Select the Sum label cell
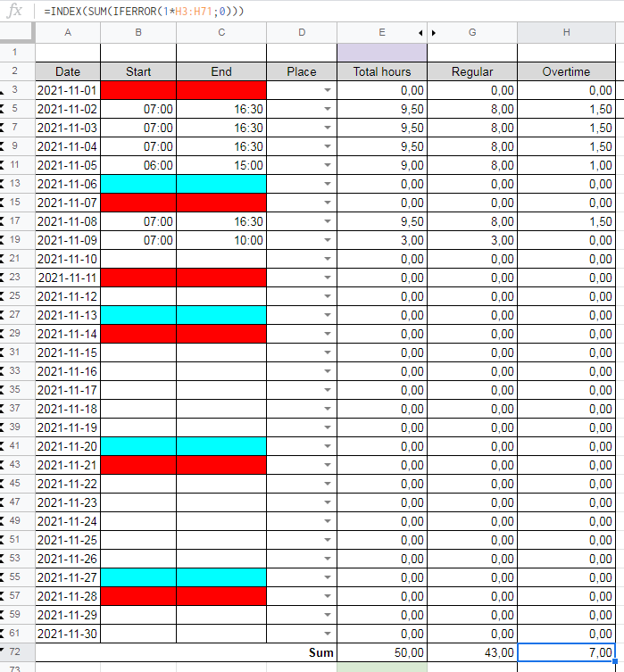 pyautogui.click(x=186, y=652)
